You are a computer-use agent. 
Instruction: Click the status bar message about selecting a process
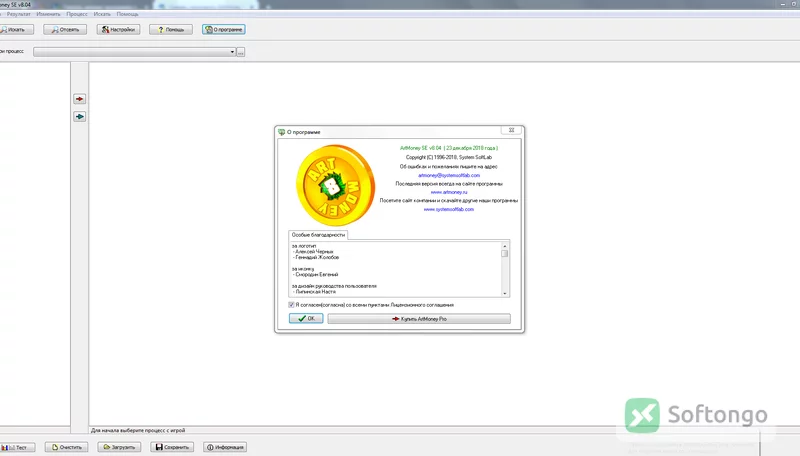(x=138, y=430)
